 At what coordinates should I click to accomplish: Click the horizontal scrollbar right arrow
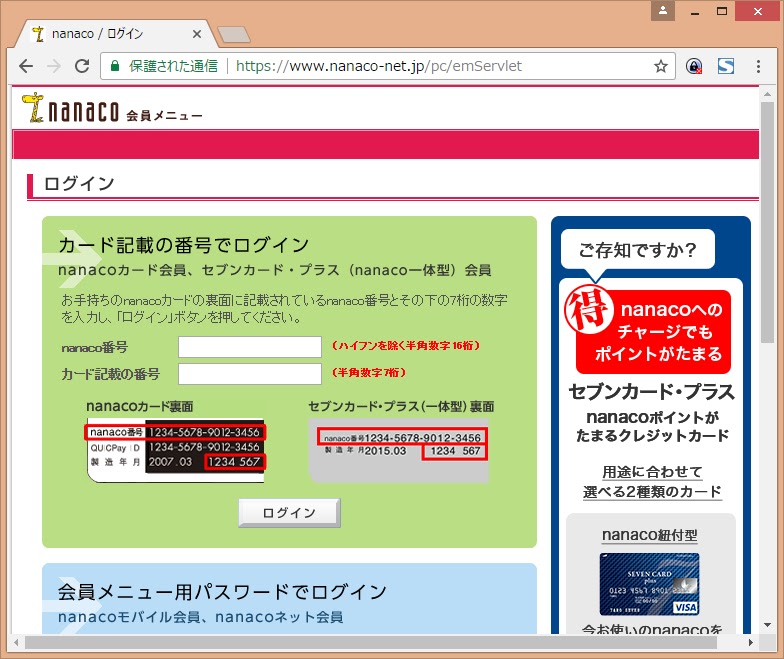point(750,642)
